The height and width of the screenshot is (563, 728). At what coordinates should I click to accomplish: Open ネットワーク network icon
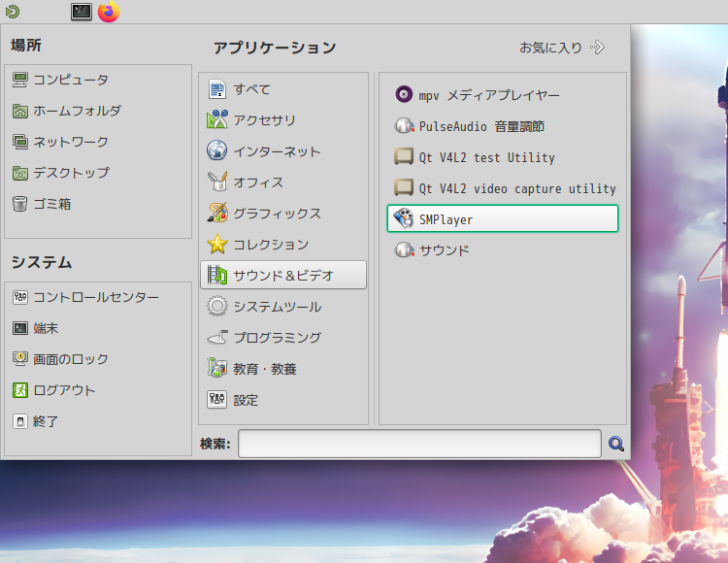pyautogui.click(x=20, y=142)
